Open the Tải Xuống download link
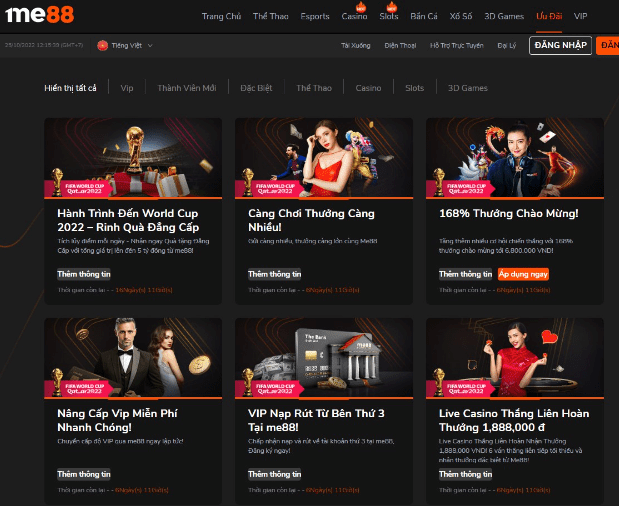This screenshot has width=619, height=506. point(355,46)
